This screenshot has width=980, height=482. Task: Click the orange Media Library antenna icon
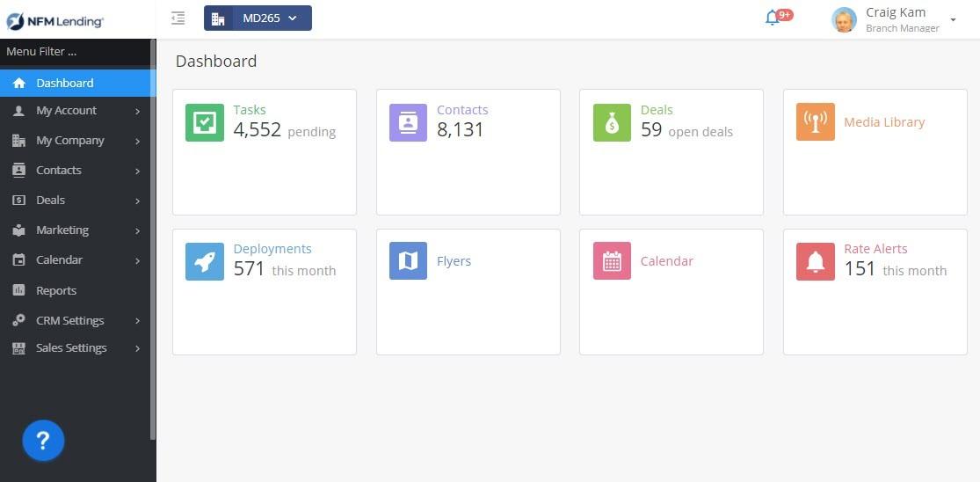point(815,122)
